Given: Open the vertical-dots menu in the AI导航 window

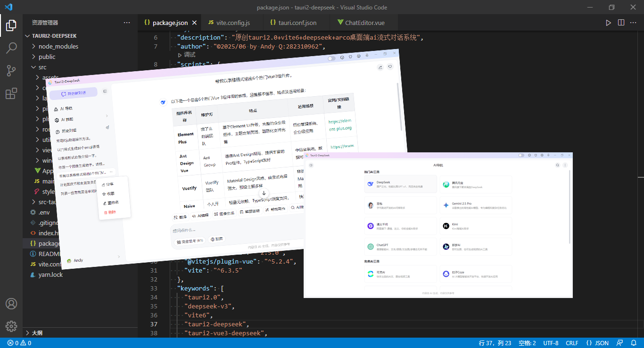Looking at the screenshot, I should tap(565, 165).
